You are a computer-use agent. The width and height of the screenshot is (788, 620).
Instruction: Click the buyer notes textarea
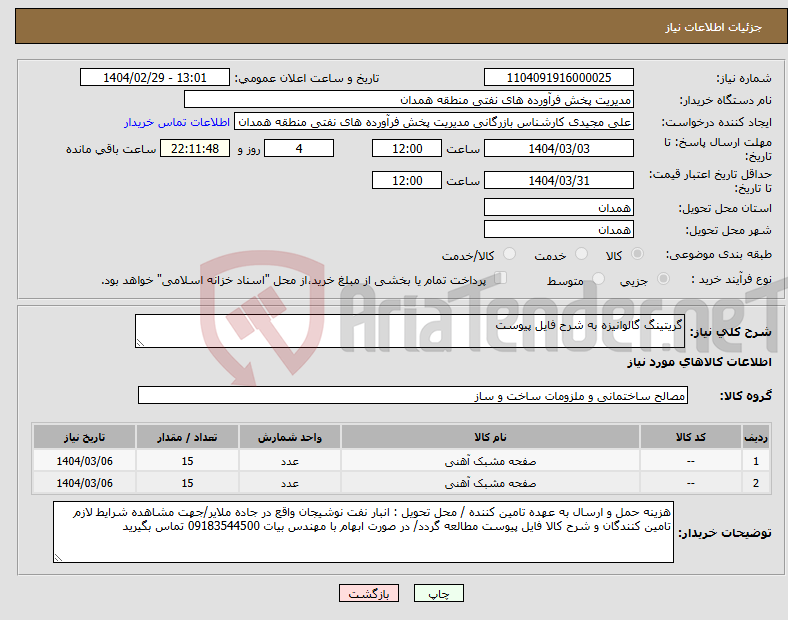click(x=363, y=532)
